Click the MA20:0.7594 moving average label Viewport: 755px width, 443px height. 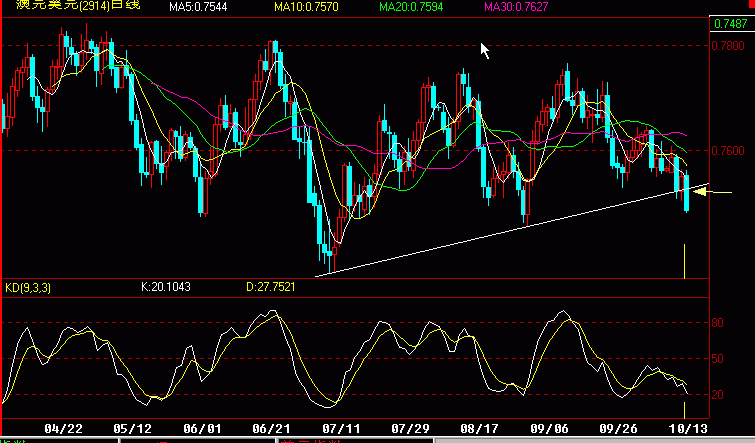point(411,7)
